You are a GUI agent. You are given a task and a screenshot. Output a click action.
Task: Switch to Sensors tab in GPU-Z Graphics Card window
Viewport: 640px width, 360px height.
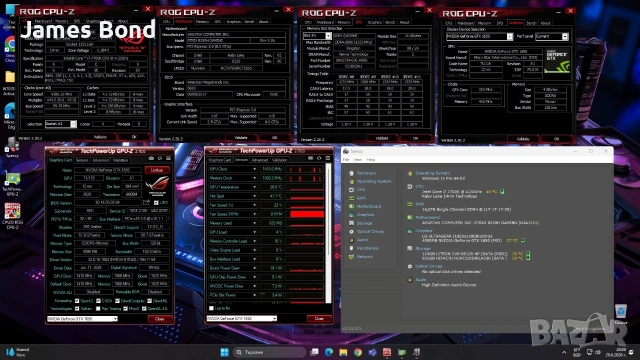coord(82,160)
